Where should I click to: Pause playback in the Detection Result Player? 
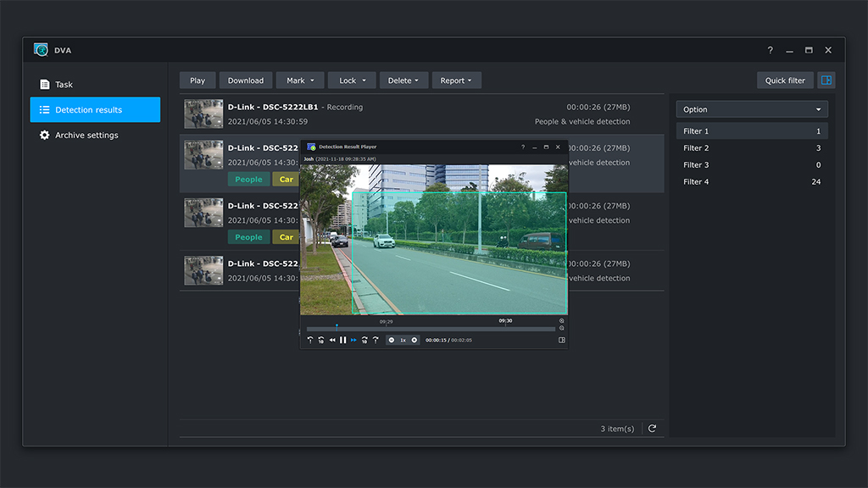342,340
